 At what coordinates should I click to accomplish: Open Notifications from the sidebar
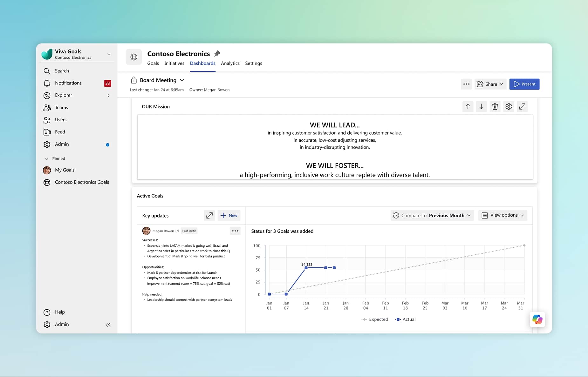coord(68,83)
